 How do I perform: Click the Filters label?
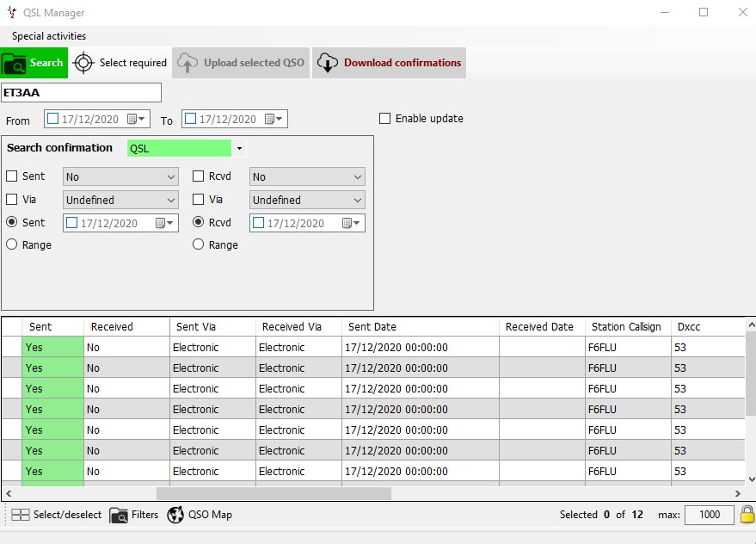coord(145,515)
